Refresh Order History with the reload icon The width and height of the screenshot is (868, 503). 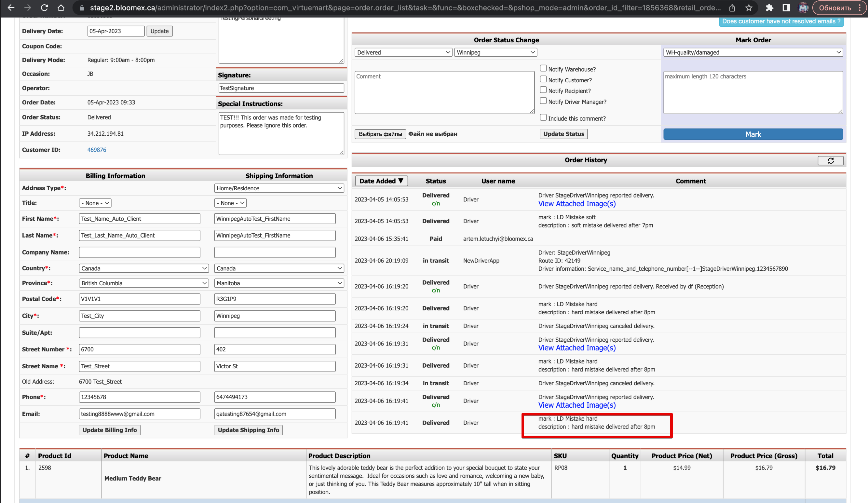click(x=831, y=160)
